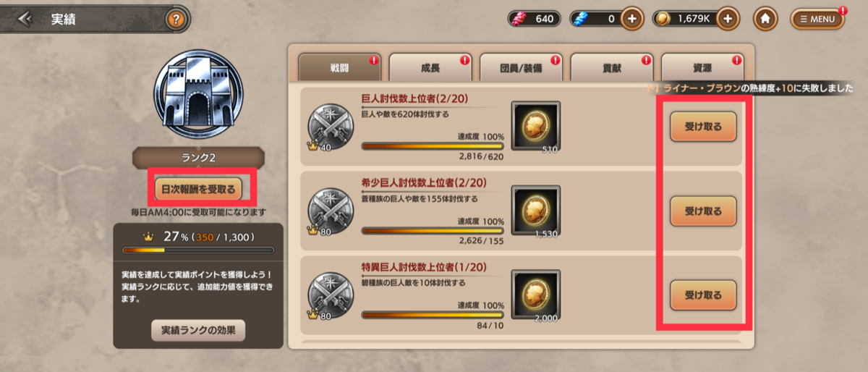Claim daily reward with 日次報酬を受取る

pyautogui.click(x=198, y=189)
